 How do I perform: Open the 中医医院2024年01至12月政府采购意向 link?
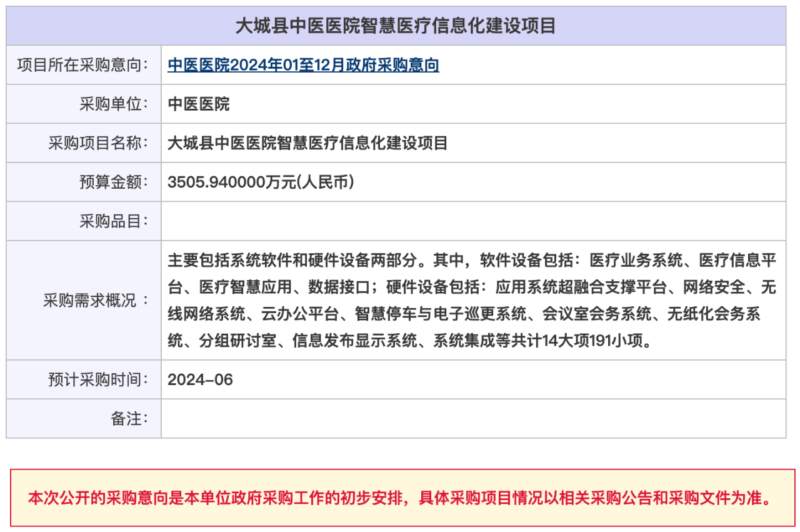tap(303, 65)
